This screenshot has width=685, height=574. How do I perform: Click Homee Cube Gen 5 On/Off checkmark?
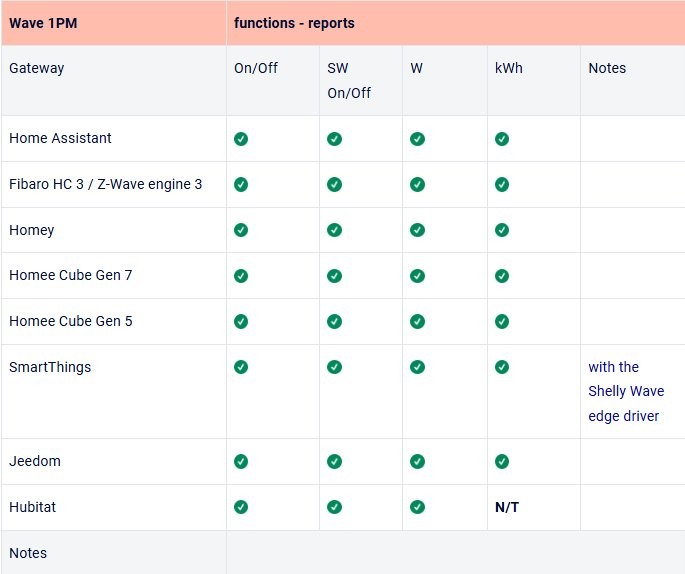[241, 321]
